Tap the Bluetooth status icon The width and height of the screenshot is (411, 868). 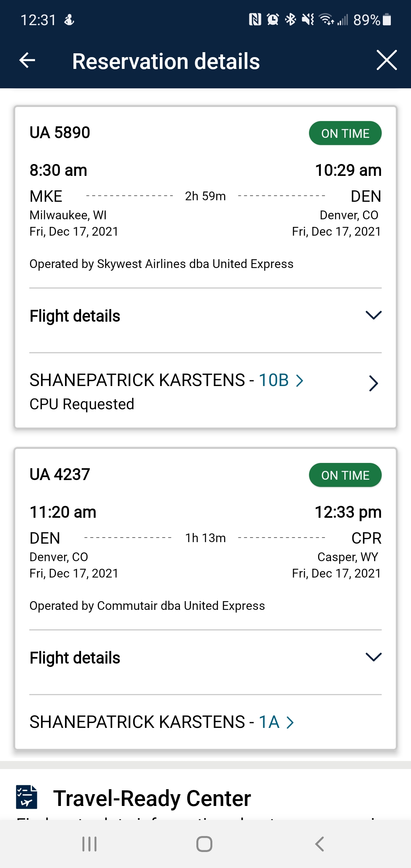(290, 19)
